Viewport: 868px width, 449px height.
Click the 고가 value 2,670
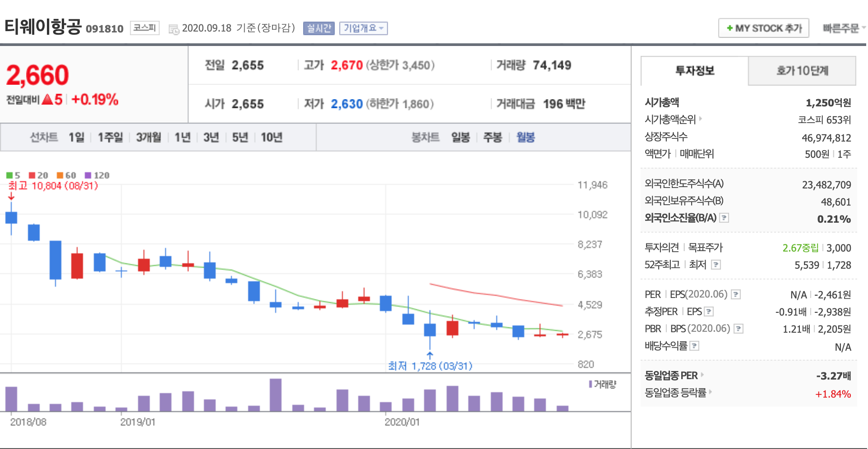pyautogui.click(x=347, y=65)
